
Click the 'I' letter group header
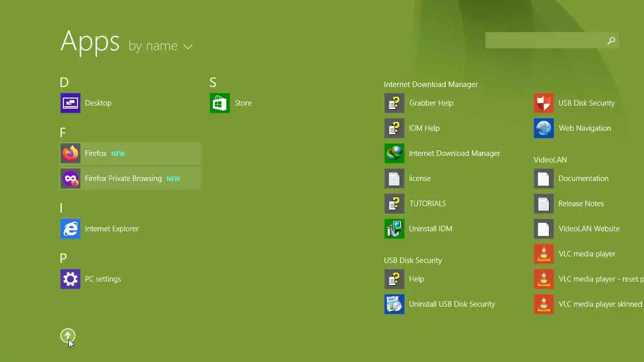click(61, 208)
